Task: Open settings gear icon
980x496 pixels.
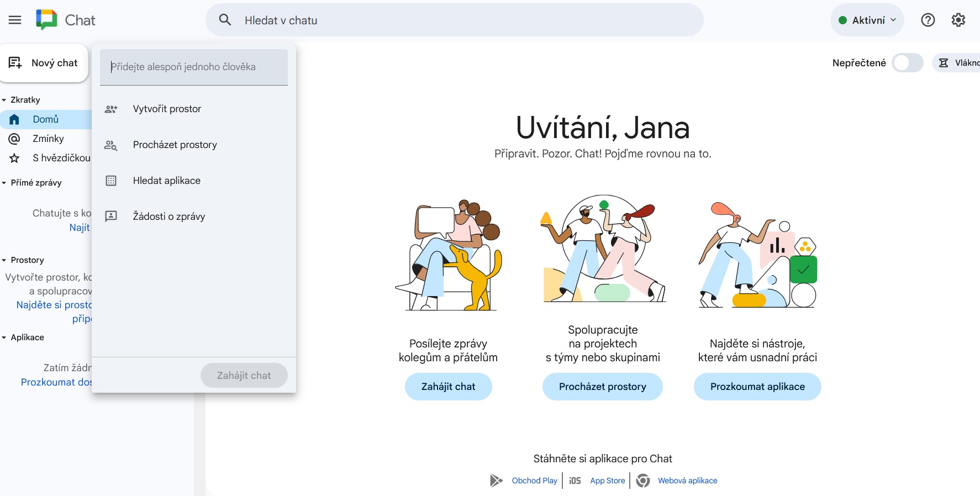Action: tap(958, 20)
